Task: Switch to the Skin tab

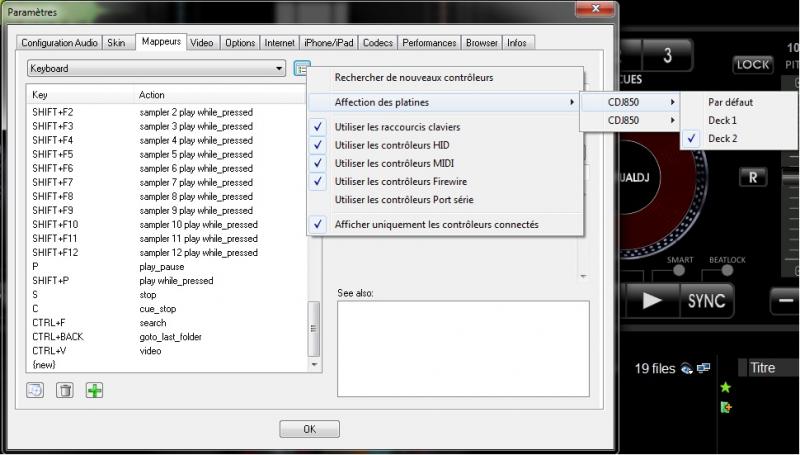Action: [116, 43]
